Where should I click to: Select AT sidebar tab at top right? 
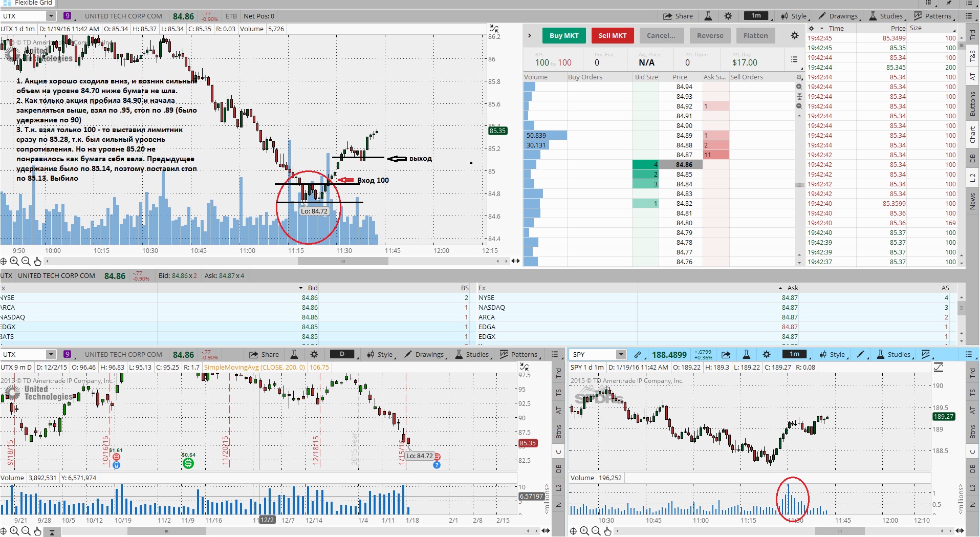973,77
